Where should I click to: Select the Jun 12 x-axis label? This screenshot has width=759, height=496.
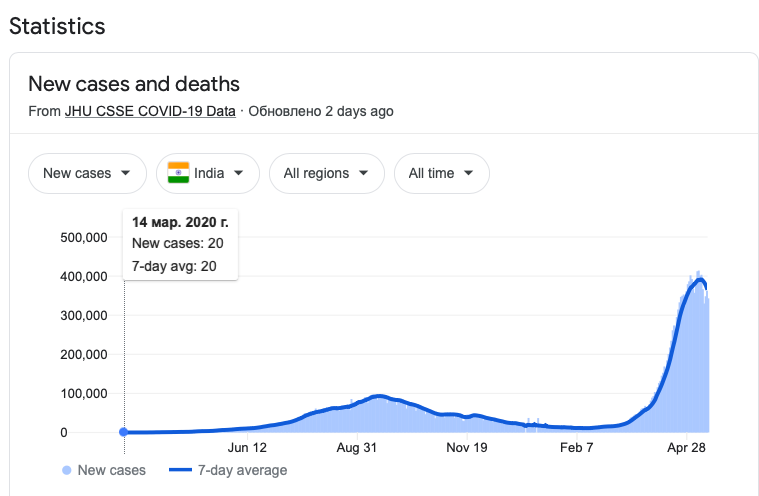click(247, 448)
